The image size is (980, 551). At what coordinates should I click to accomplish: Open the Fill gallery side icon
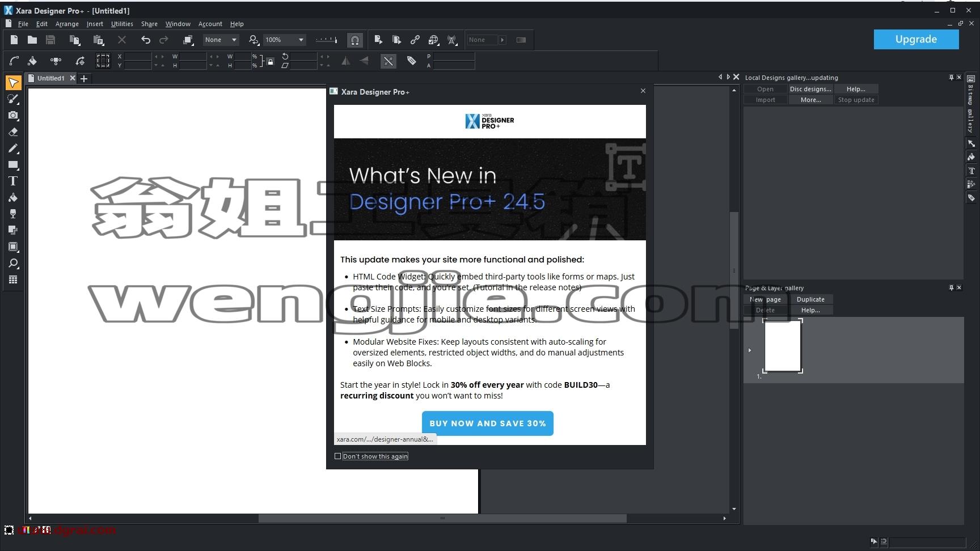click(x=971, y=157)
